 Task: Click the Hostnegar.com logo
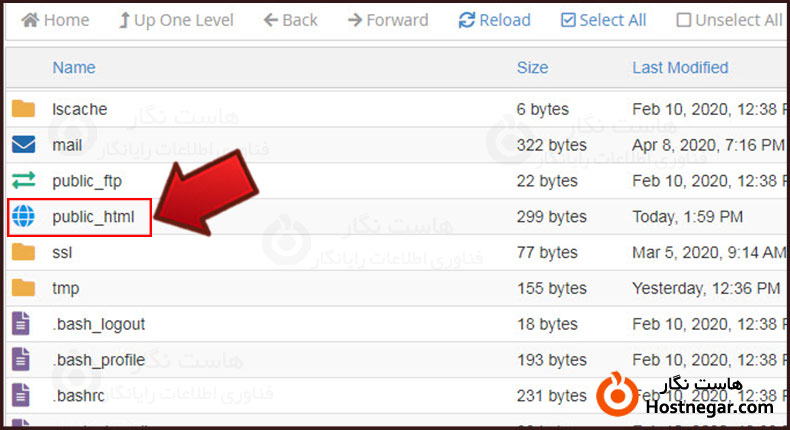[685, 396]
